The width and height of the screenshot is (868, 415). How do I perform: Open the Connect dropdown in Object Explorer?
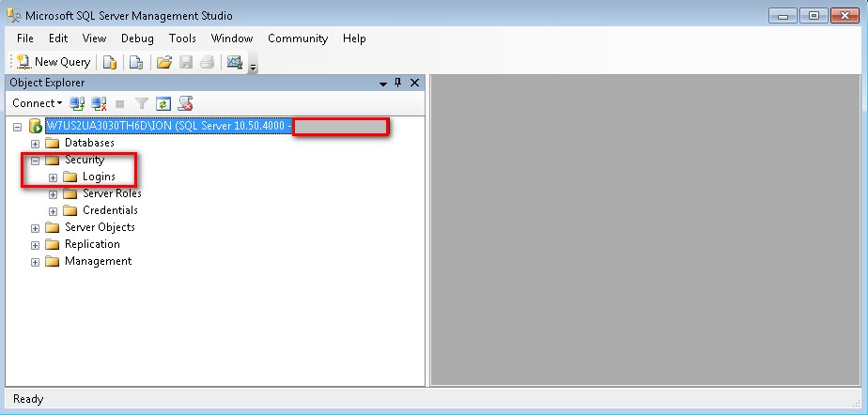(x=37, y=103)
